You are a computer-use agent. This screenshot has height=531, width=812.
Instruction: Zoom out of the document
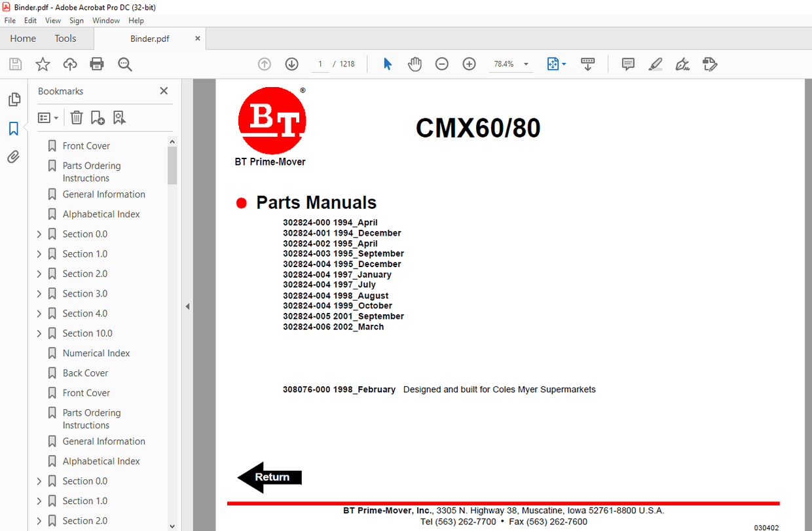click(441, 64)
